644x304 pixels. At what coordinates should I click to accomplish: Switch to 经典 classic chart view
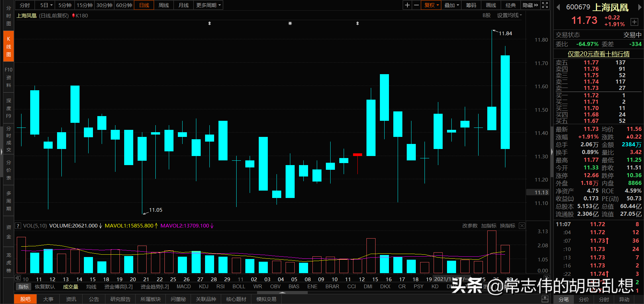coord(510,5)
